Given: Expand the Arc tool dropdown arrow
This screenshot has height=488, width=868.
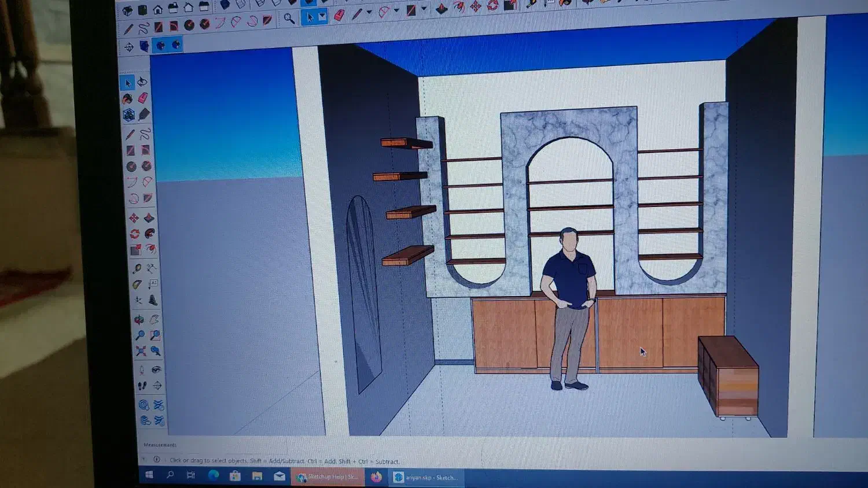Looking at the screenshot, I should pos(396,10).
